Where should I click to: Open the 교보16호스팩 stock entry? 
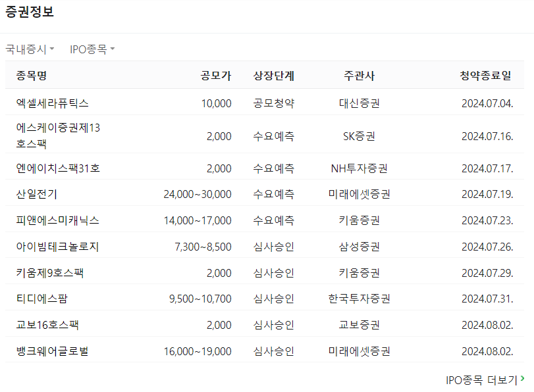[x=47, y=325]
